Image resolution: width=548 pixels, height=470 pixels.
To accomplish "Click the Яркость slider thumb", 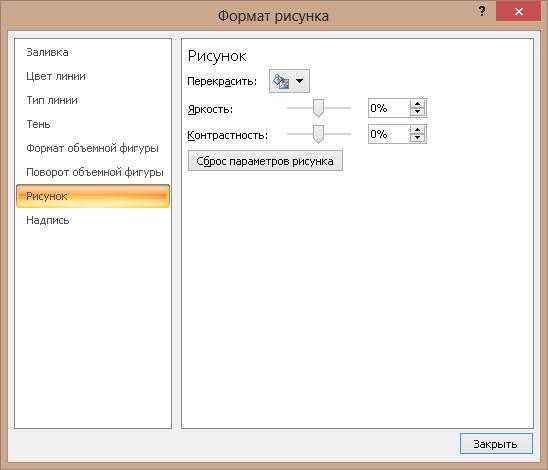I will pyautogui.click(x=318, y=108).
